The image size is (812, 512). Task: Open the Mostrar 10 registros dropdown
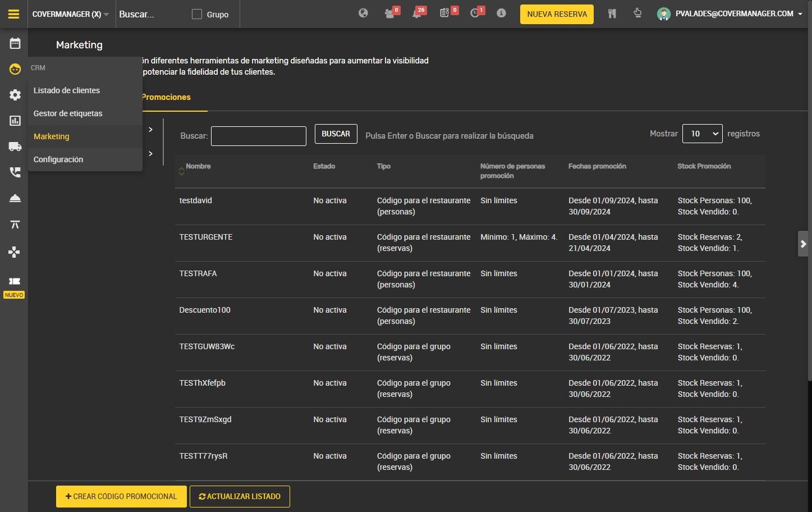[702, 134]
